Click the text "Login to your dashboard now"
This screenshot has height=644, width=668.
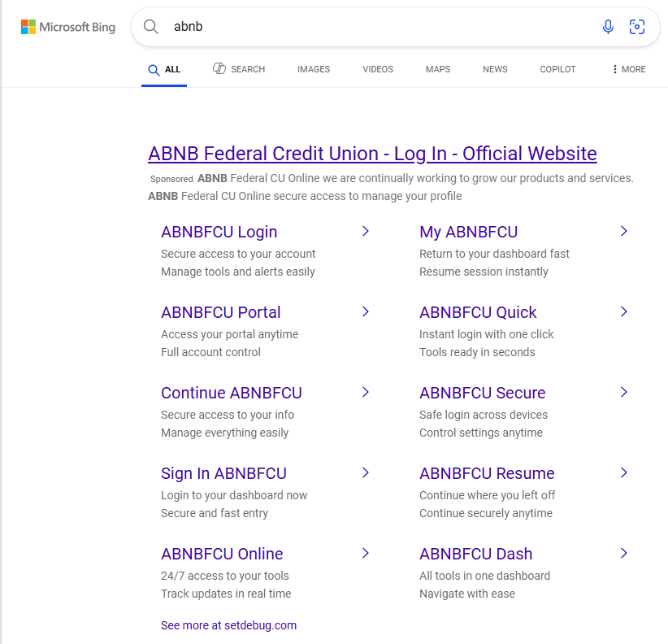(x=234, y=496)
